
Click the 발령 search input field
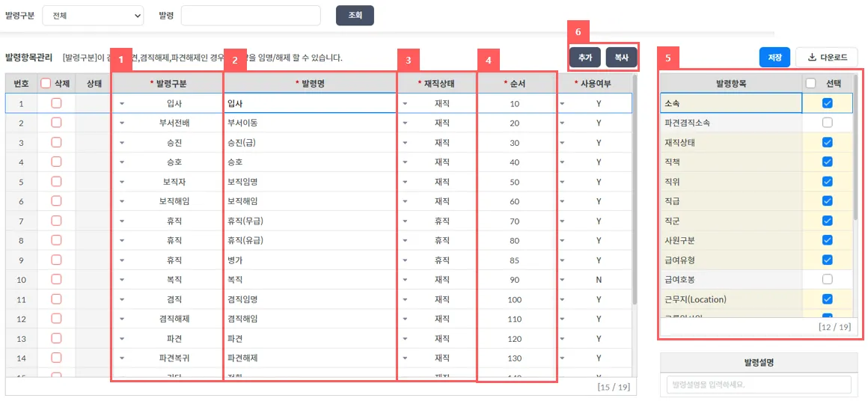(251, 15)
